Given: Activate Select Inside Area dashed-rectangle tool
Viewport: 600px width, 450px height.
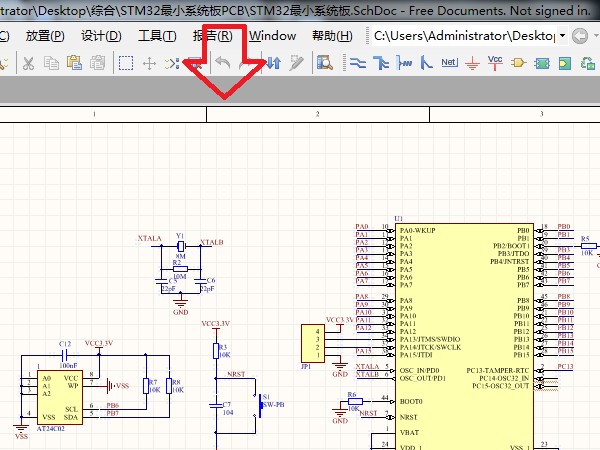Looking at the screenshot, I should 126,63.
